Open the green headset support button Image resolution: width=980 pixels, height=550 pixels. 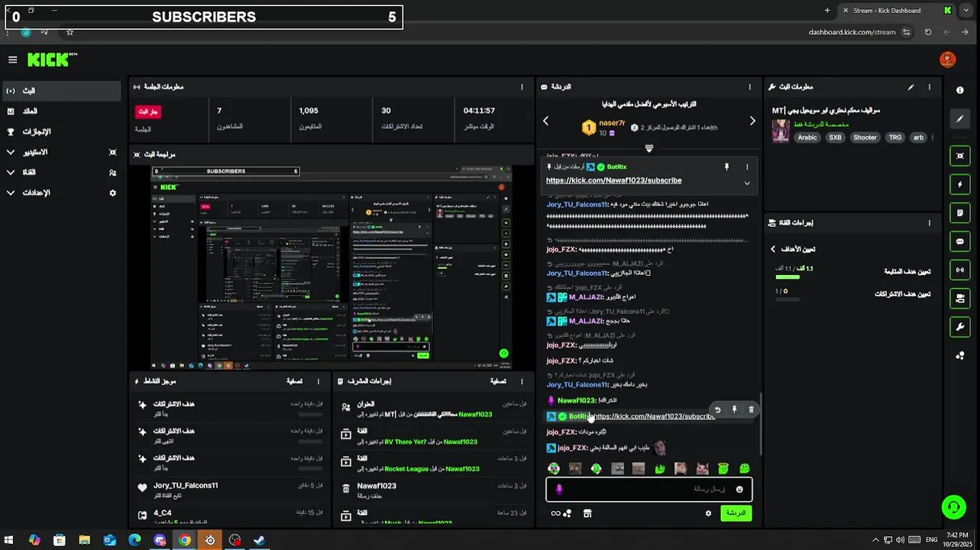[953, 506]
